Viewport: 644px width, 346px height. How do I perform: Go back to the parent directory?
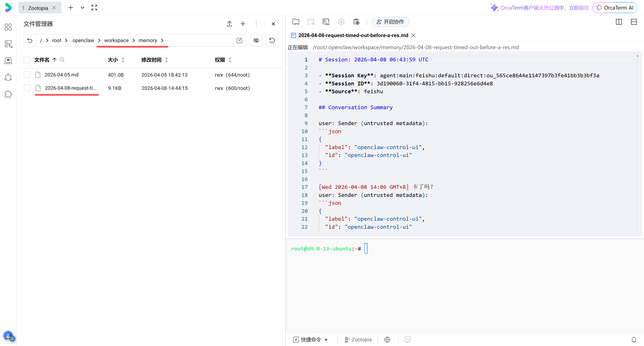click(30, 40)
